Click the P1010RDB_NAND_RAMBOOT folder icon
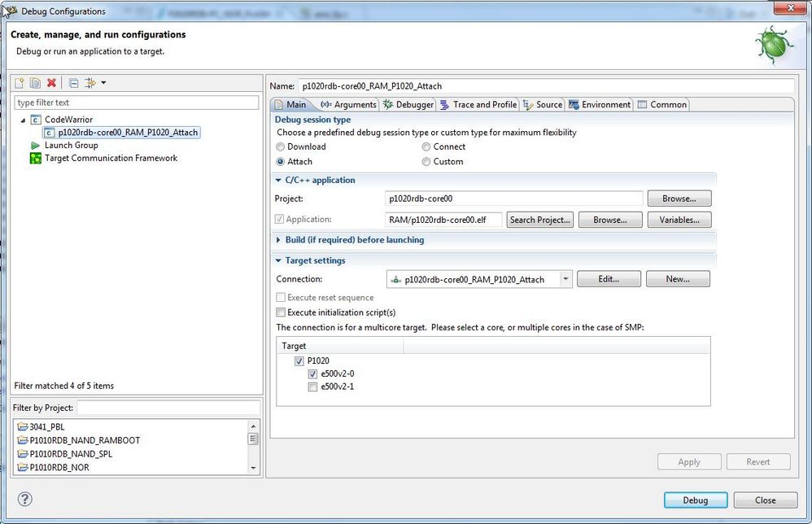 (22, 440)
